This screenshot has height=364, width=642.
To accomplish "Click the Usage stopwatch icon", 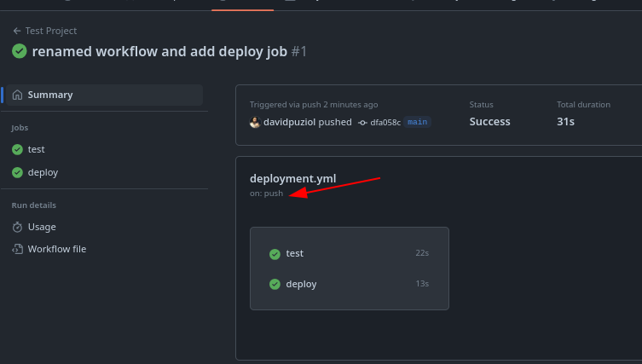I will click(17, 227).
